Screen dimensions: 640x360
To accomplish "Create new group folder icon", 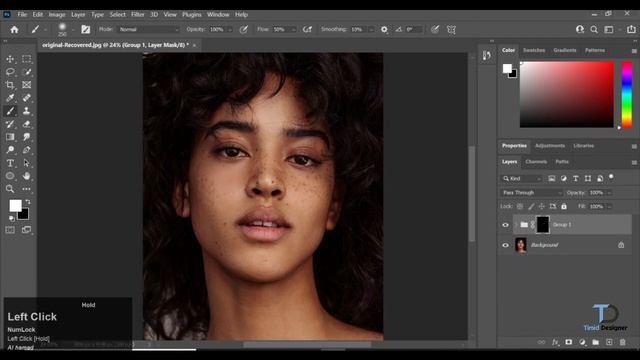I will point(596,342).
